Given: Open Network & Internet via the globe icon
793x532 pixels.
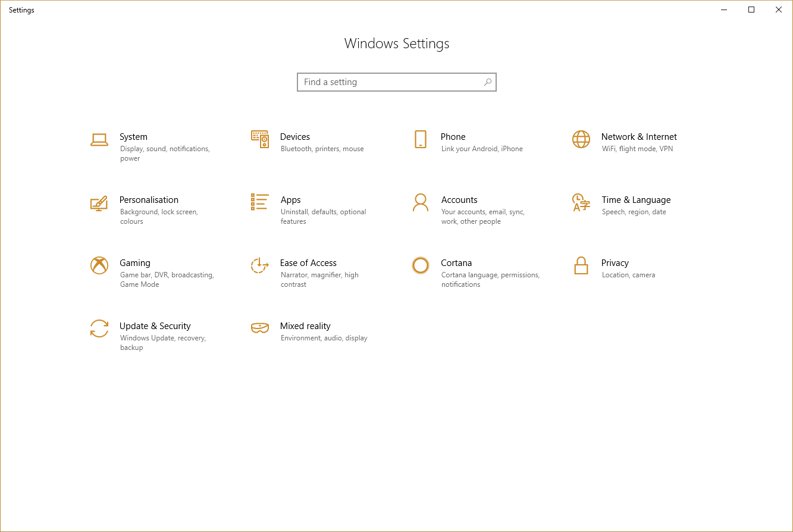Looking at the screenshot, I should [581, 140].
